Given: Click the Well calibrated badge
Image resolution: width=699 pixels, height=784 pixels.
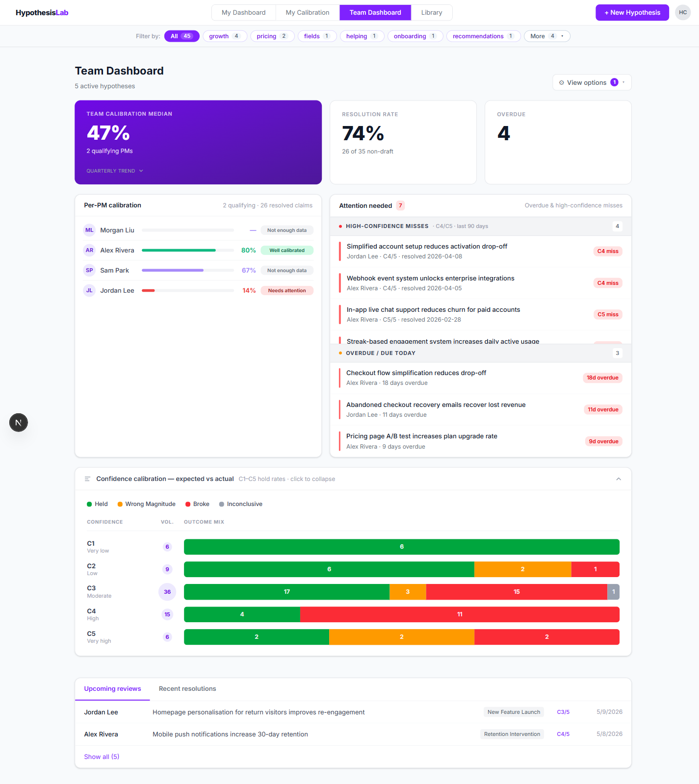Looking at the screenshot, I should click(287, 251).
